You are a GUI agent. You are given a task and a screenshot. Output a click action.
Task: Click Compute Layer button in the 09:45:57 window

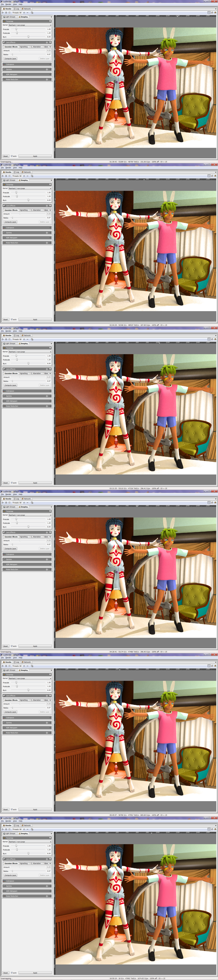(x=10, y=712)
